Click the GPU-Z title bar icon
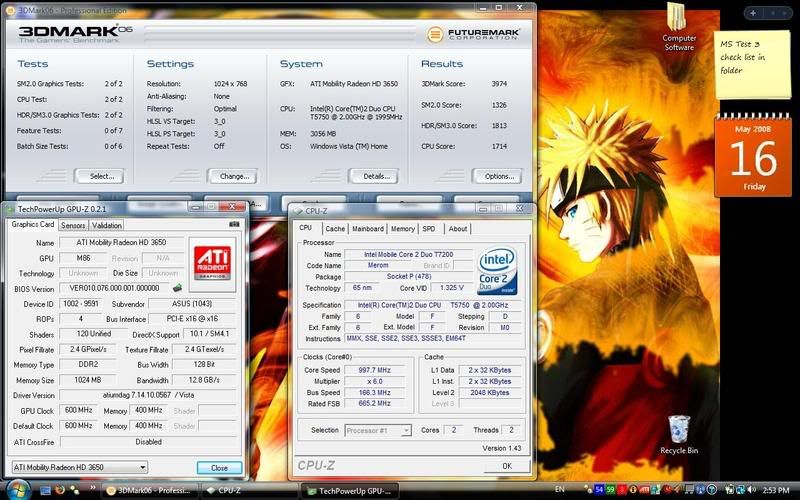 (11, 209)
